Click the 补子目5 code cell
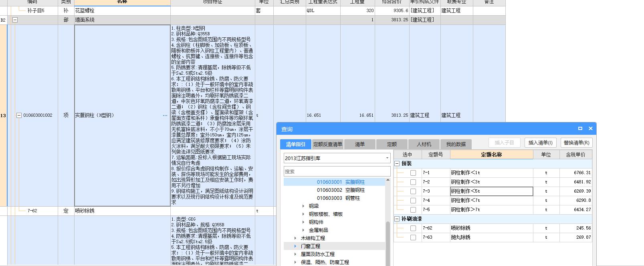644x266 pixels. pos(36,11)
